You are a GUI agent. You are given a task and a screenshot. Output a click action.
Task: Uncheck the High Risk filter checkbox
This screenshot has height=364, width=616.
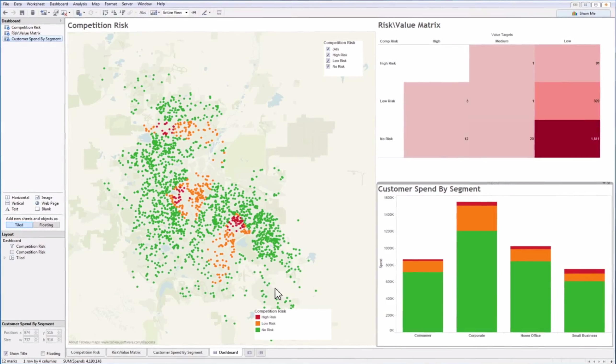[328, 55]
